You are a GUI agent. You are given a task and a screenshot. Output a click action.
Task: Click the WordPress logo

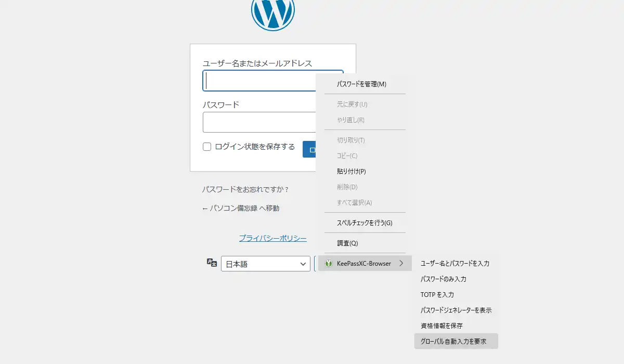273,9
